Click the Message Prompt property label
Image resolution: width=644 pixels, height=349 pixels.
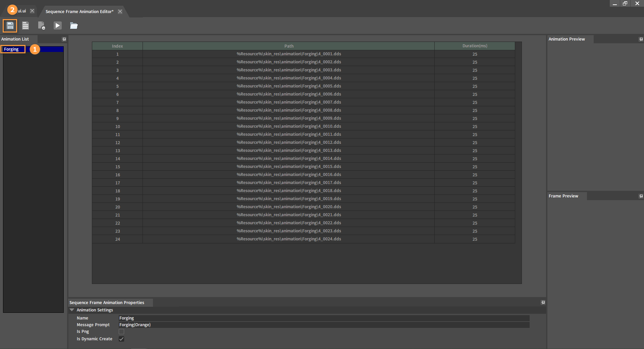click(93, 325)
